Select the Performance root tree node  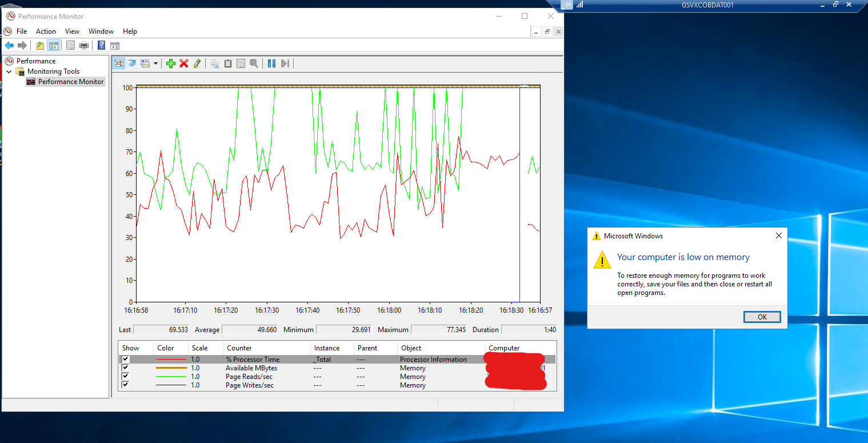(36, 61)
